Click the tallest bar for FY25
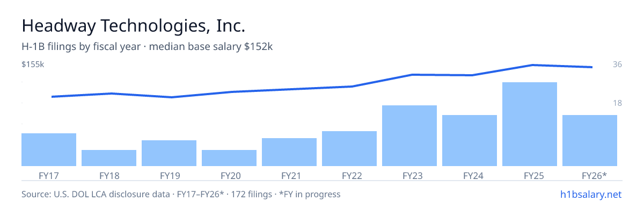The width and height of the screenshot is (644, 215). coord(530,124)
